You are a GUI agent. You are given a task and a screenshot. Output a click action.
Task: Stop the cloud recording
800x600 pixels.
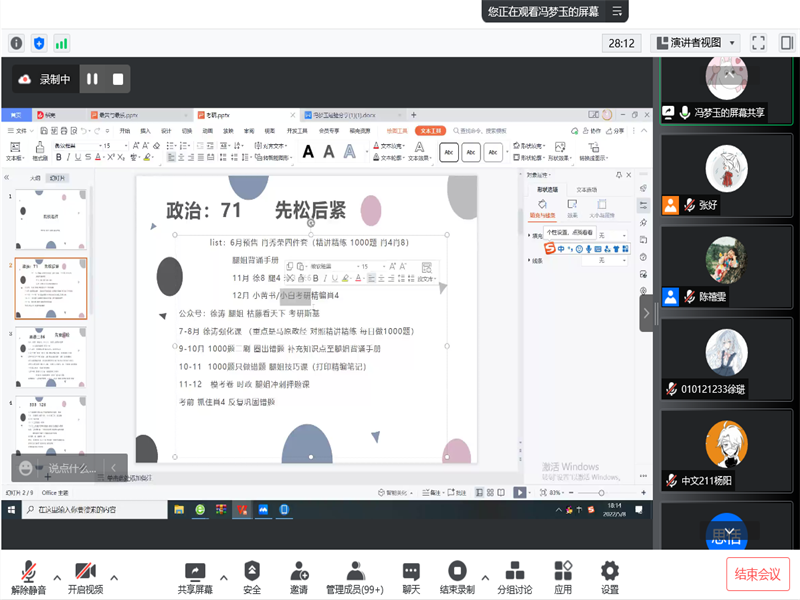coord(118,79)
